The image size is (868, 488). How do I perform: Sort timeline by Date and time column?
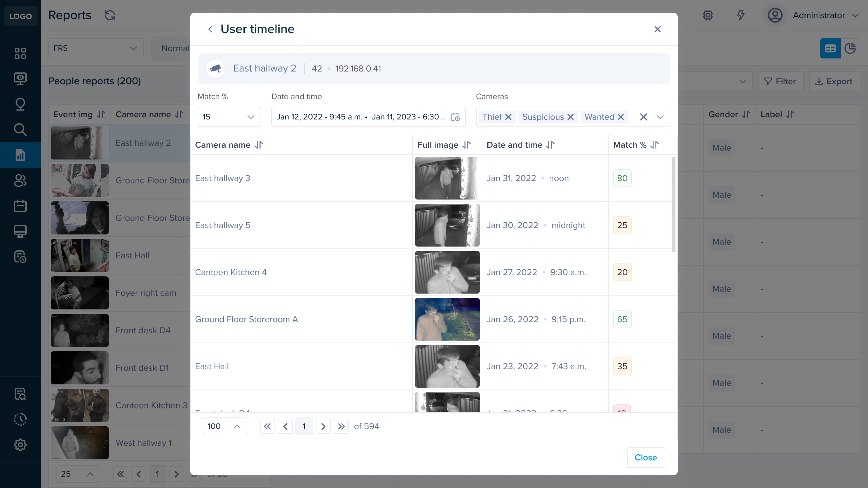pos(550,145)
